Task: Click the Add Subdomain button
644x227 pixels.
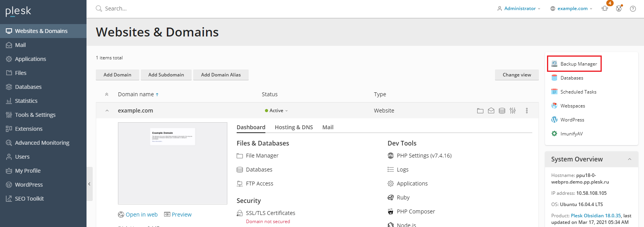Action: (166, 75)
